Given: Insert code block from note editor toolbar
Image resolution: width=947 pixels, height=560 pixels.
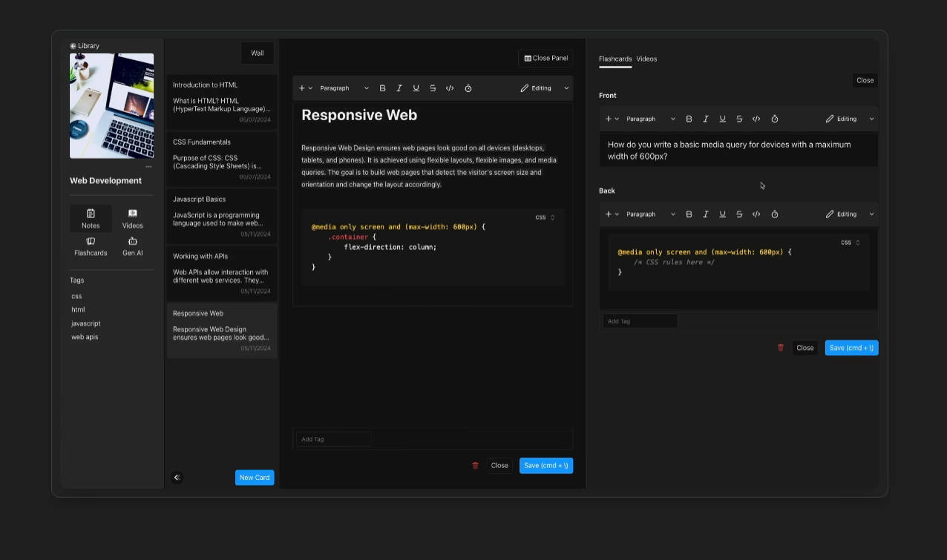Looking at the screenshot, I should (x=450, y=88).
